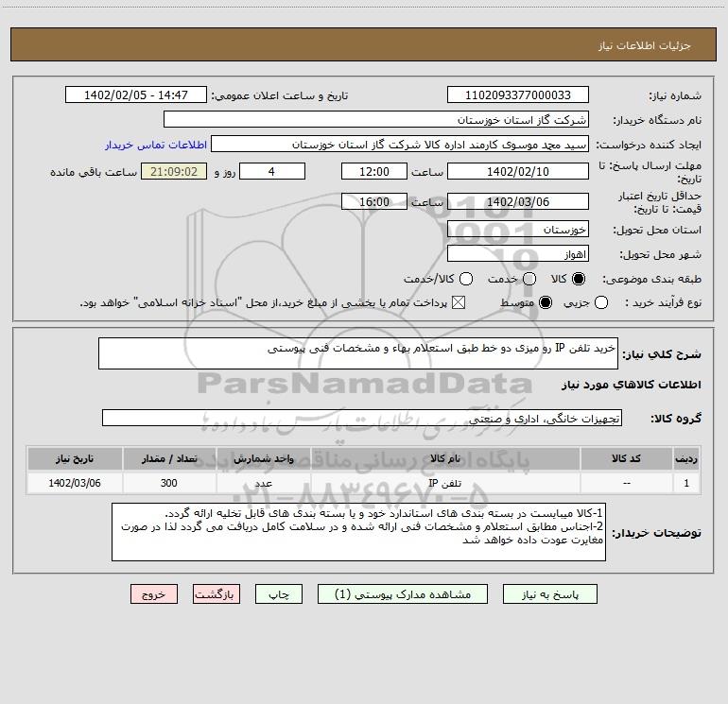Click the تلفن IP item name cell
Screen dimensions: 728x704
click(x=444, y=483)
